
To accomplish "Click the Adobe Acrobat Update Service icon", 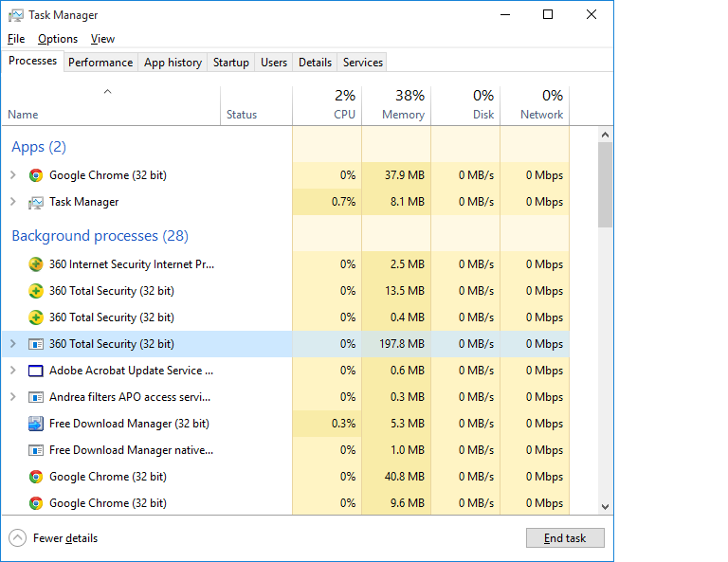I will 36,371.
